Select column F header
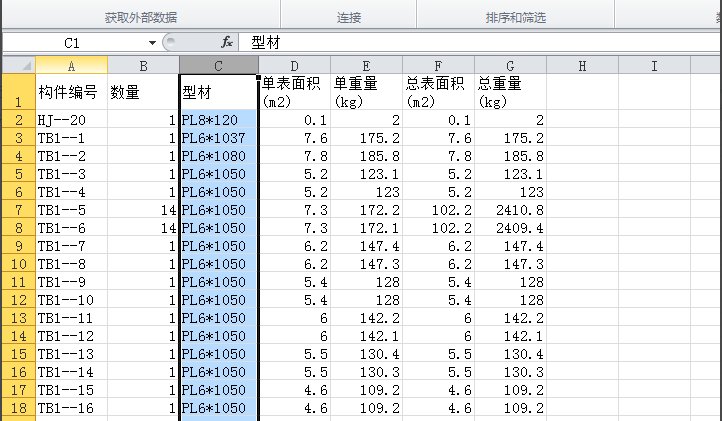This screenshot has height=421, width=722. coord(438,65)
